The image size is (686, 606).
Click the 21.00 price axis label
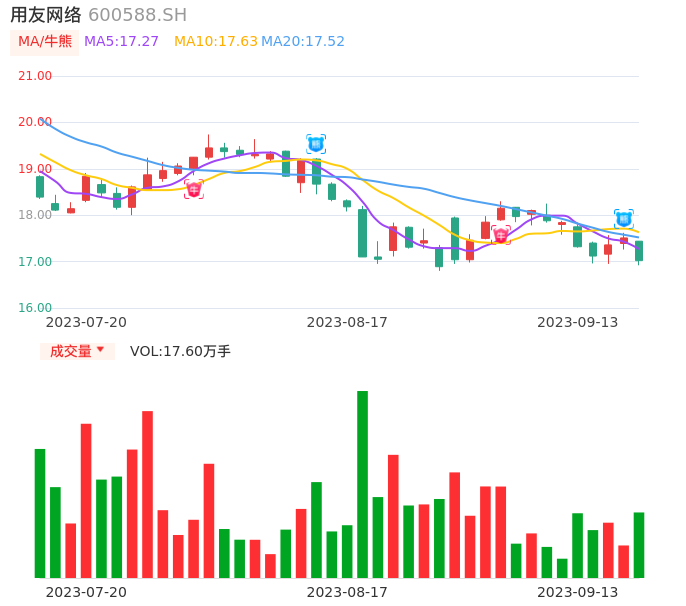click(x=35, y=76)
